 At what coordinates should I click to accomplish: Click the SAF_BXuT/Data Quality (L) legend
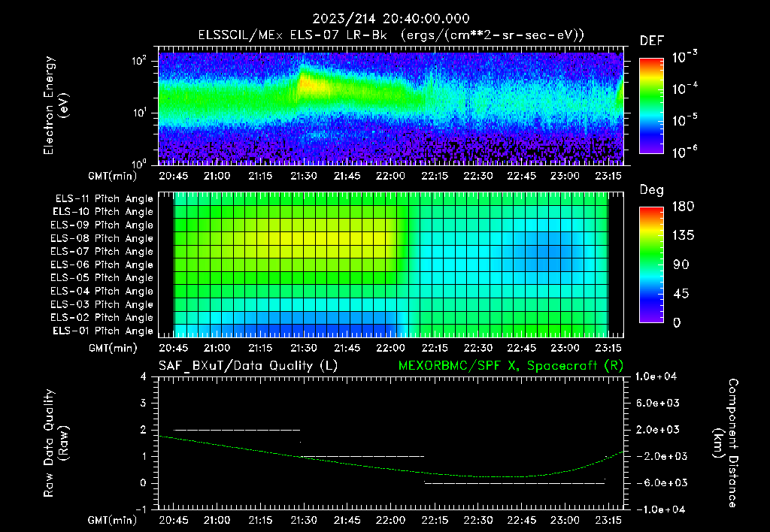248,366
